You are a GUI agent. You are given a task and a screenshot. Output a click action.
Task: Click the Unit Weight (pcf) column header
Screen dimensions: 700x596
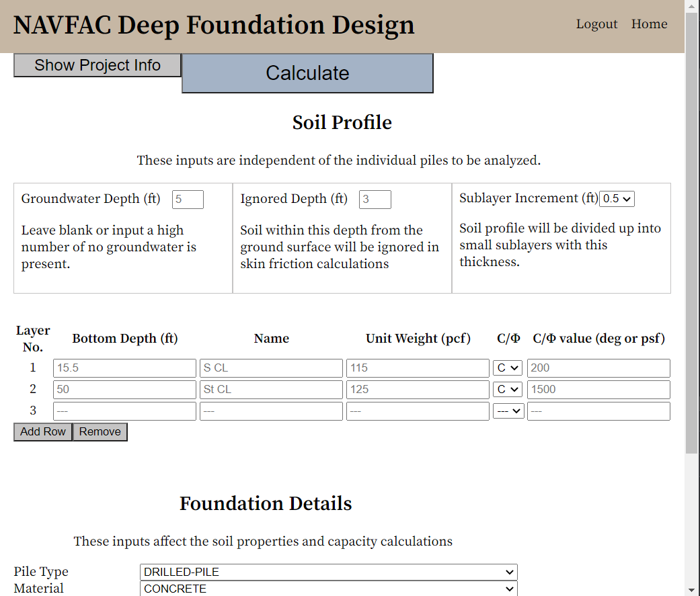point(418,339)
